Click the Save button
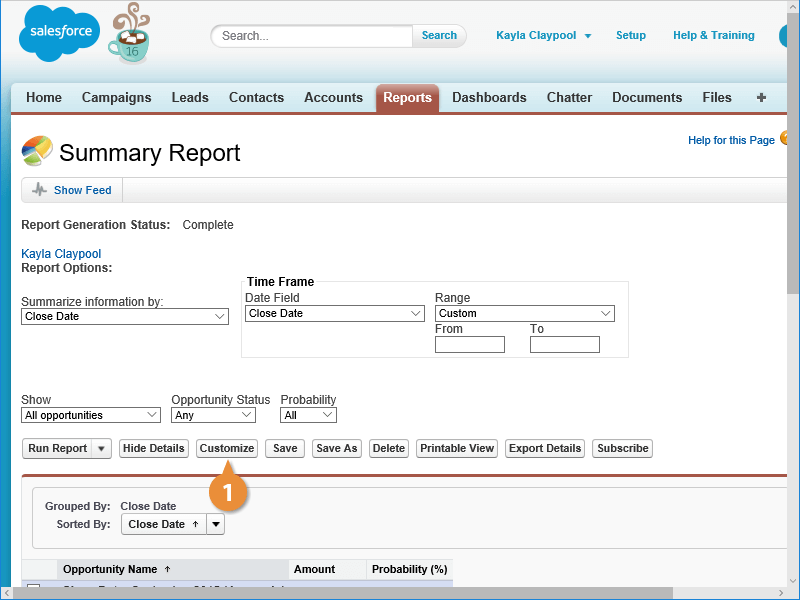800x600 pixels. (285, 448)
